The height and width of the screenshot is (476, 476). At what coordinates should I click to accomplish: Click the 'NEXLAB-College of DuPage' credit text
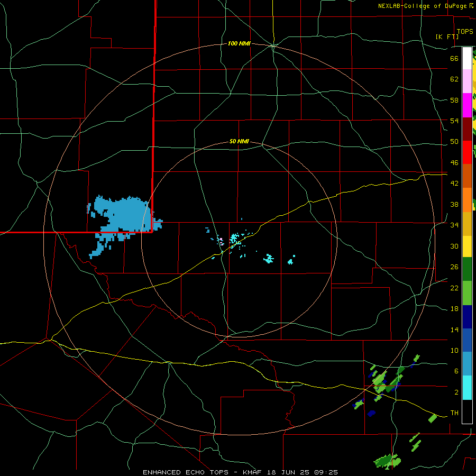[422, 6]
